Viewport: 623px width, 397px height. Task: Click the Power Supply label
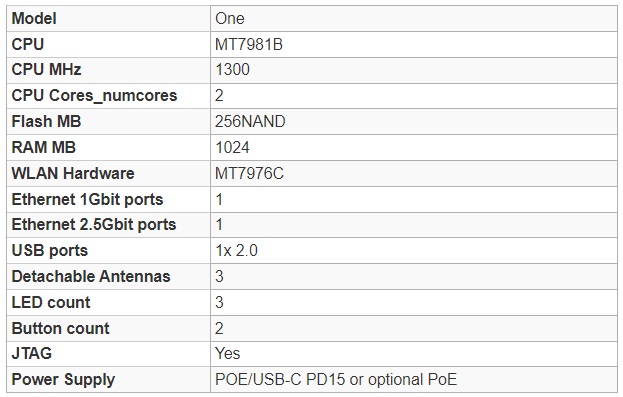(x=63, y=380)
